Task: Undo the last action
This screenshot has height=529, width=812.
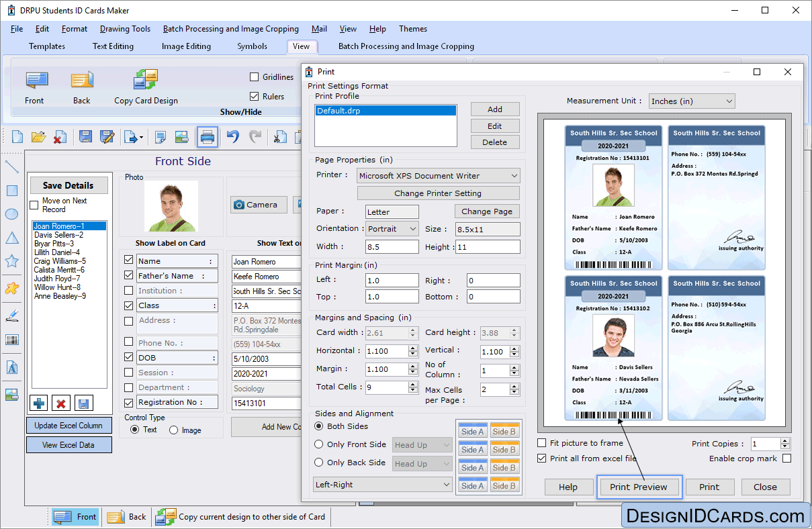Action: click(x=232, y=137)
